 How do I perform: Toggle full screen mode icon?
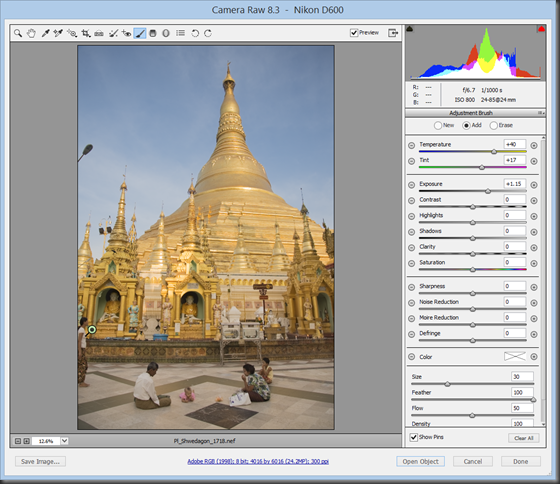tap(393, 33)
